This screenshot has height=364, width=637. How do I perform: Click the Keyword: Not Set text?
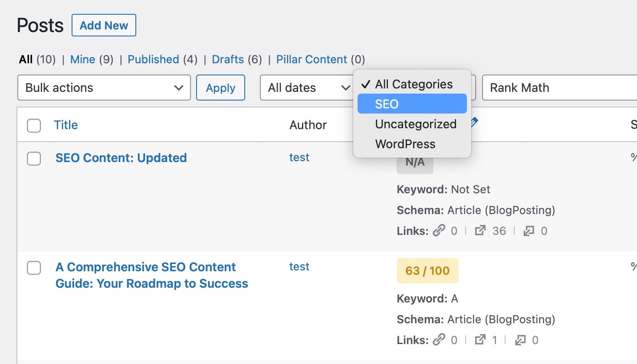443,189
